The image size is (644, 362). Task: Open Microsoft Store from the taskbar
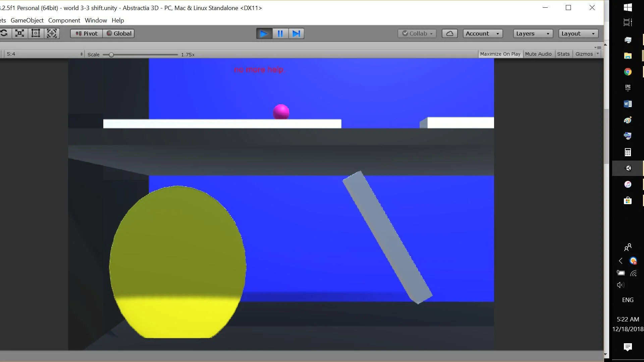pyautogui.click(x=628, y=200)
